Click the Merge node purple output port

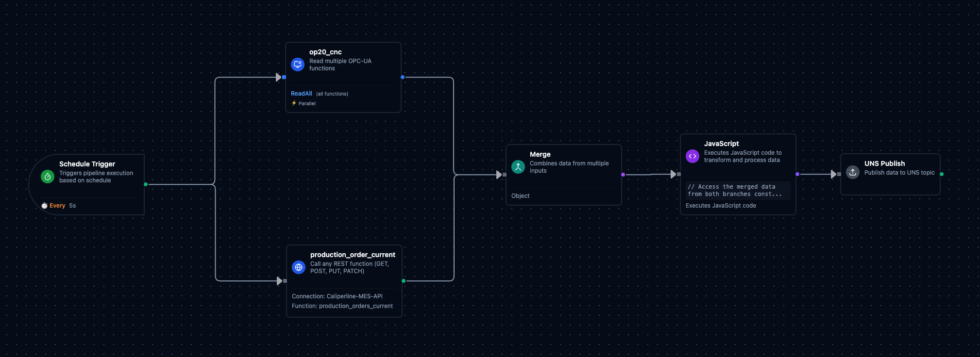click(623, 175)
